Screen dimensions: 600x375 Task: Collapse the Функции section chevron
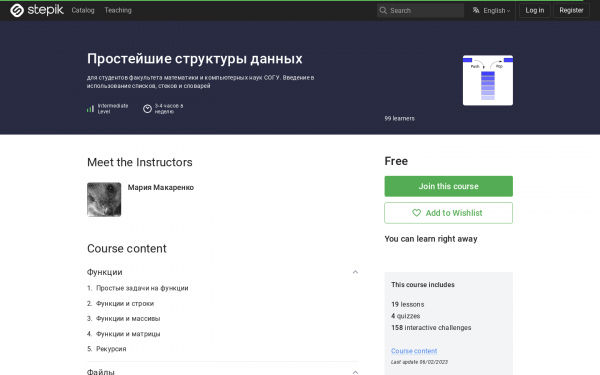pos(355,272)
